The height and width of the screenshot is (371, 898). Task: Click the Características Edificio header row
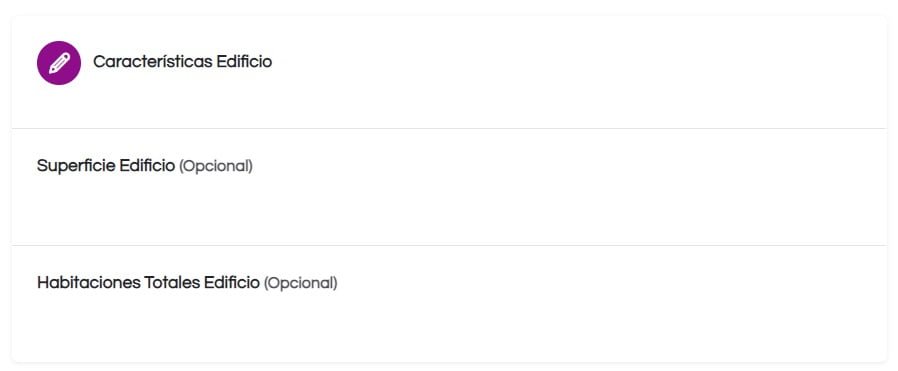[x=449, y=72]
